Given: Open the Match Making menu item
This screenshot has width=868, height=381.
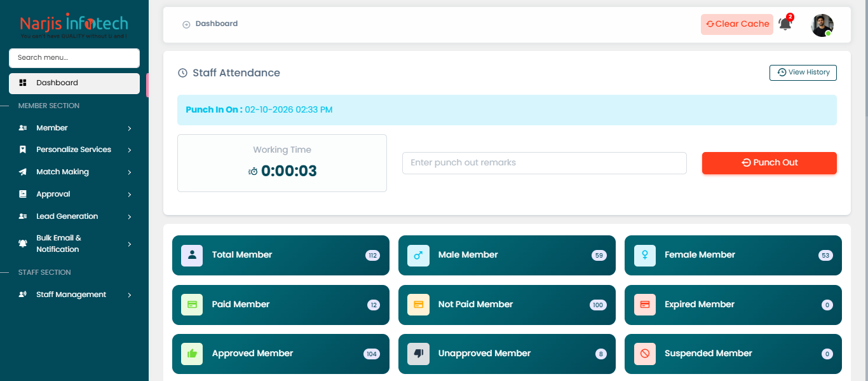Looking at the screenshot, I should tap(74, 172).
